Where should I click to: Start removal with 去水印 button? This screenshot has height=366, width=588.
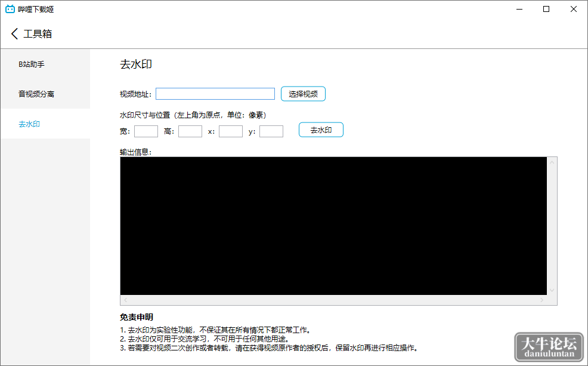321,130
